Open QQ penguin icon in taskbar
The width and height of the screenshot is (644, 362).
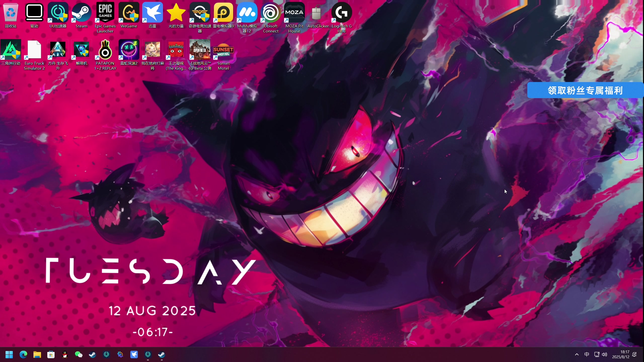[65, 354]
